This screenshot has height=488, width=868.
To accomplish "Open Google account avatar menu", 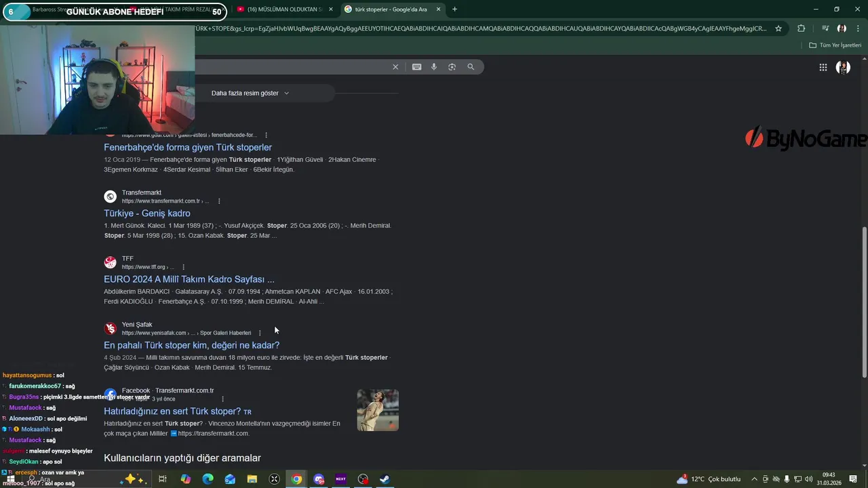I will (843, 67).
